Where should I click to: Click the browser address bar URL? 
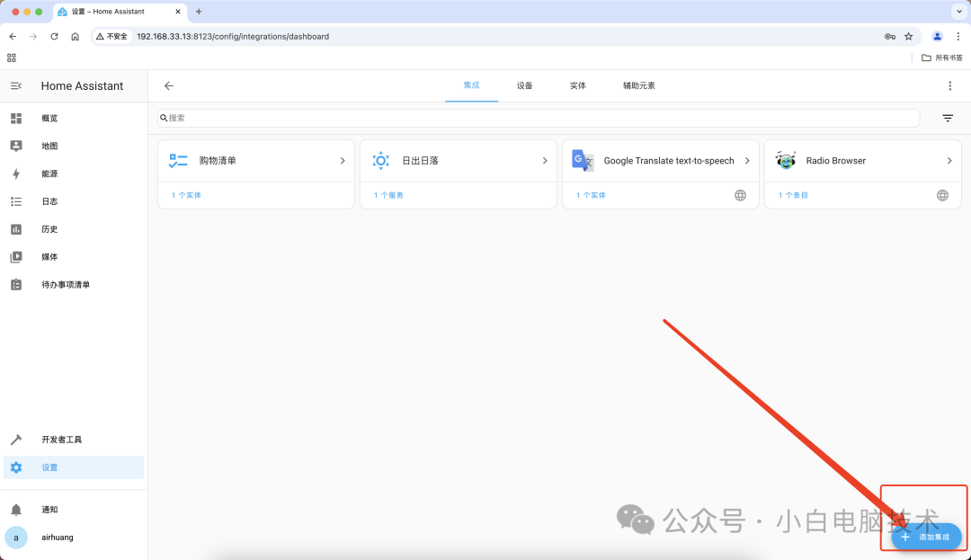tap(233, 37)
